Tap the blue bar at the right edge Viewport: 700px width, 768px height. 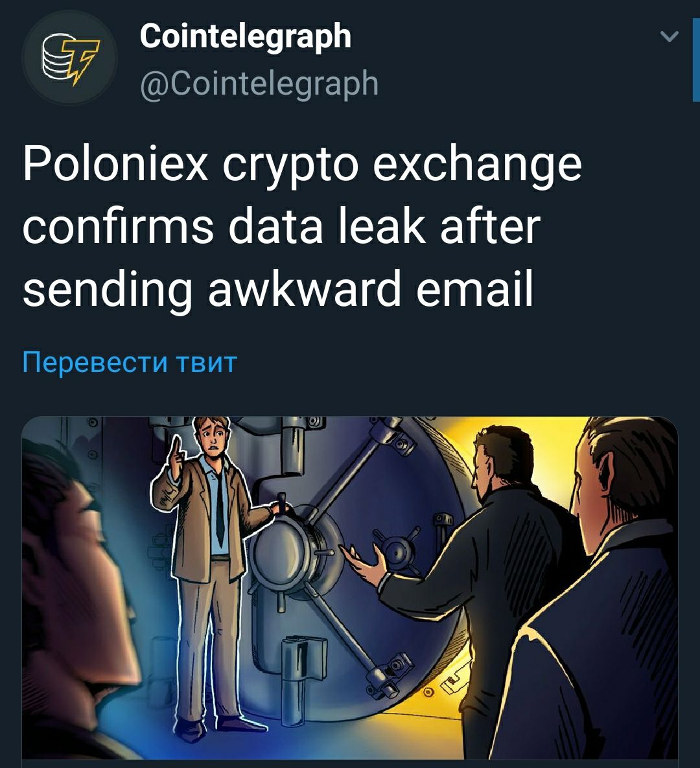(696, 60)
